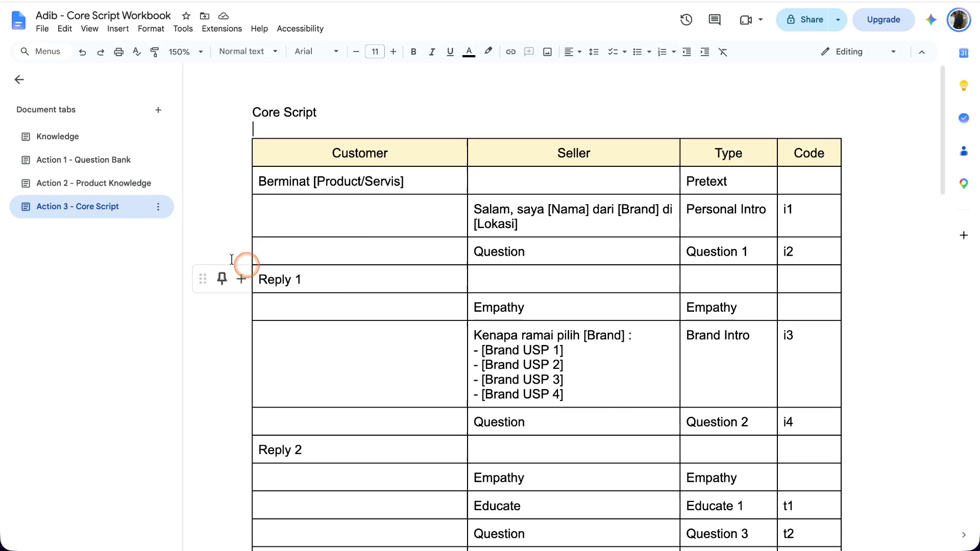Add a new document tab

(x=158, y=110)
